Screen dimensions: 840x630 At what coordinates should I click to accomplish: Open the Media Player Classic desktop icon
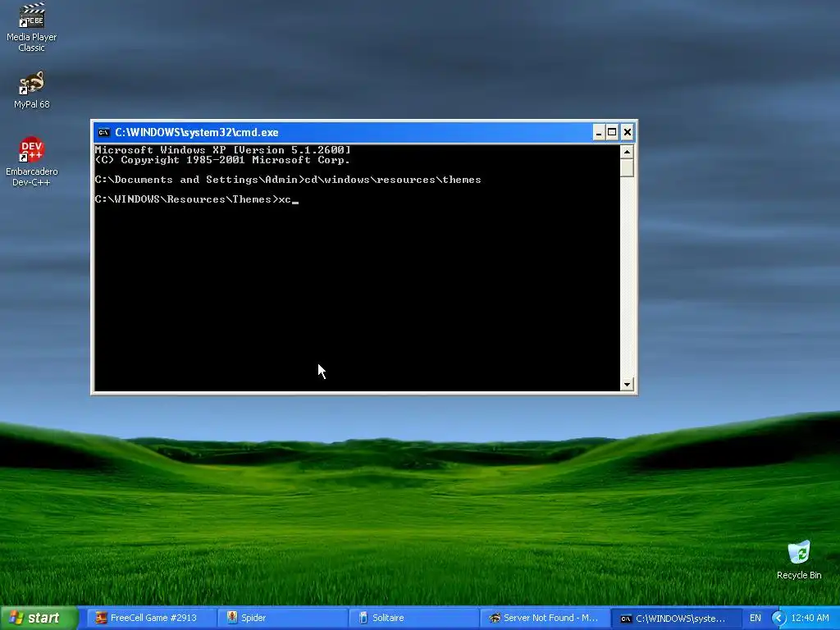pos(32,27)
